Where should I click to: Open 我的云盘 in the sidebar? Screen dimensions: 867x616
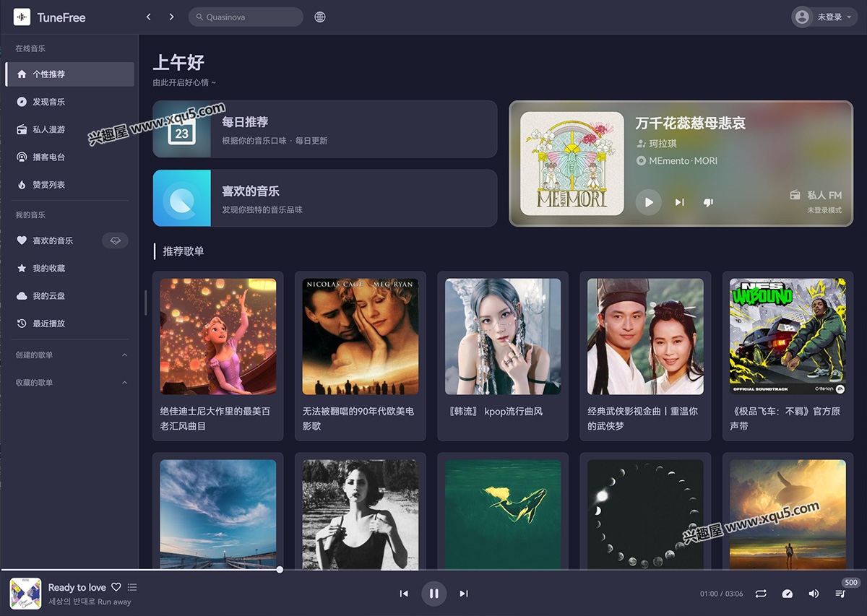[69, 295]
